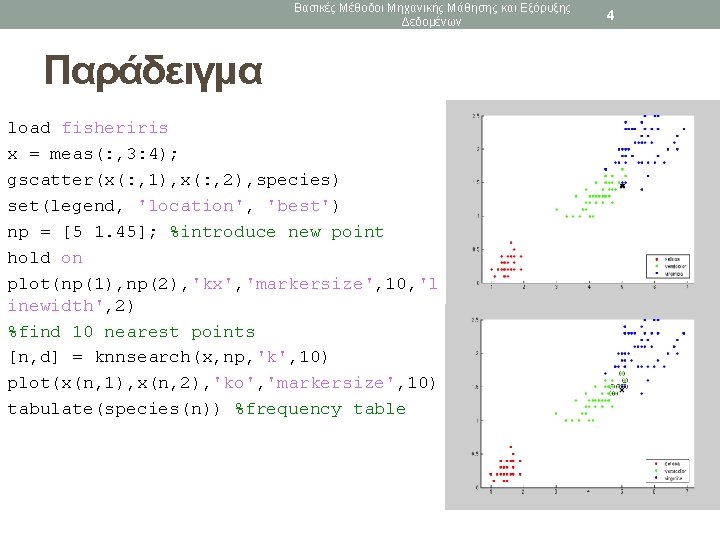Click "tabulate(species(n))" code
Image resolution: width=720 pixels, height=540 pixels.
point(114,409)
